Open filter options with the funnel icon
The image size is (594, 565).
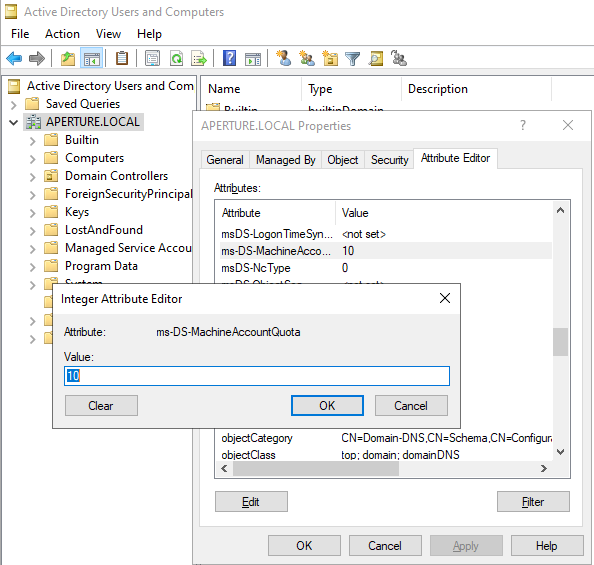[x=352, y=59]
